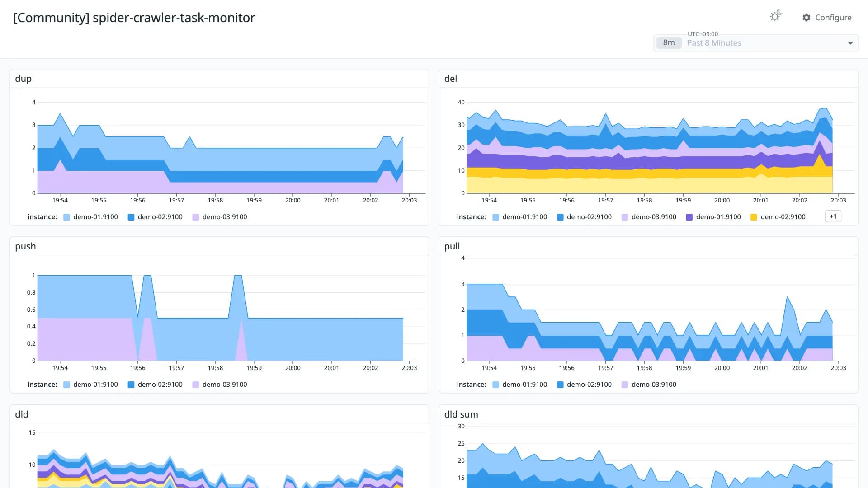
Task: Toggle demo-01:9100 swatch in dup legend
Action: tap(66, 217)
